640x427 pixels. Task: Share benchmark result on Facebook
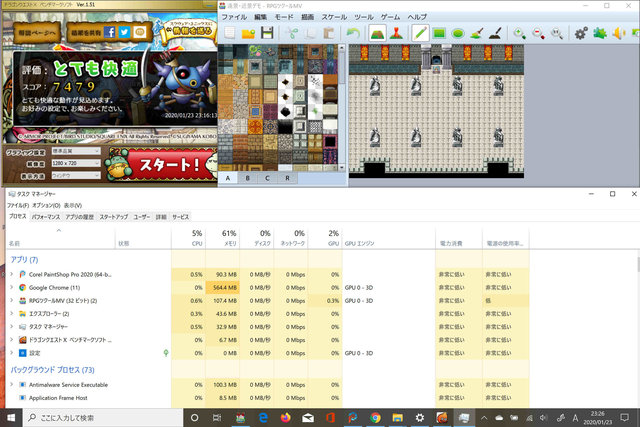click(x=109, y=32)
